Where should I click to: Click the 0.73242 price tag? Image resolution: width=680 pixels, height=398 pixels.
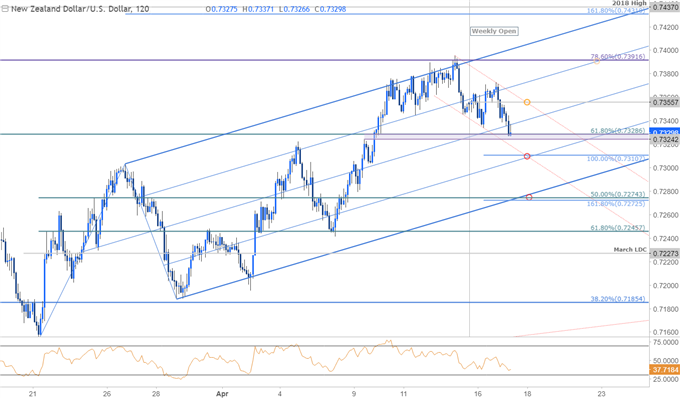[x=665, y=139]
